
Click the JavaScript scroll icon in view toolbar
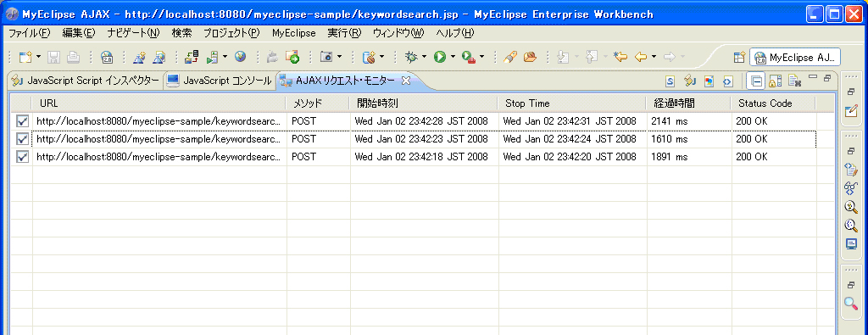690,81
